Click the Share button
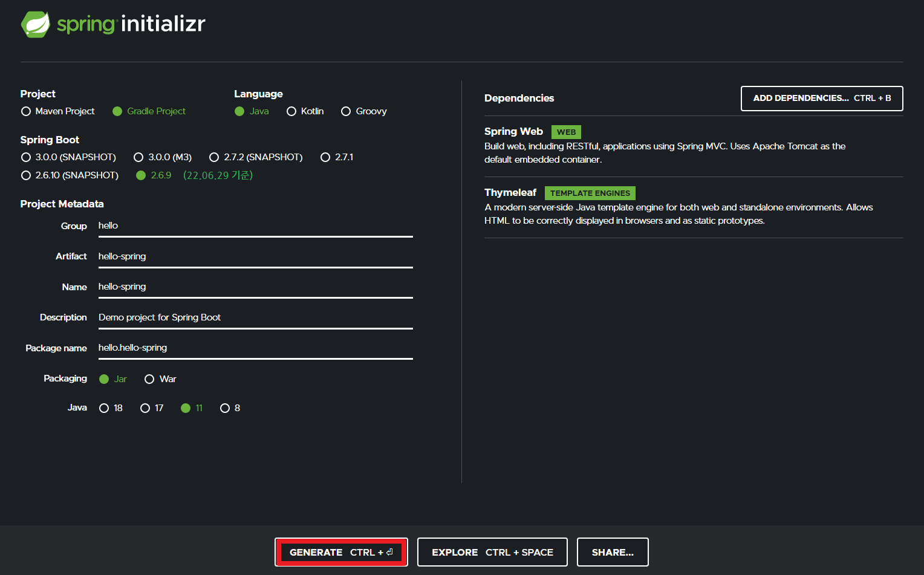This screenshot has width=924, height=575. 613,552
